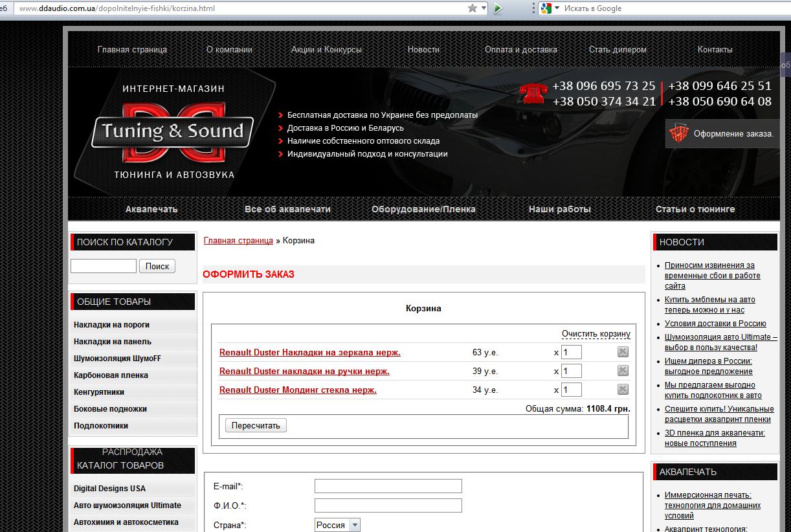
Task: Open Renault Duster Накладки на зеркала нерж. product
Action: (310, 353)
